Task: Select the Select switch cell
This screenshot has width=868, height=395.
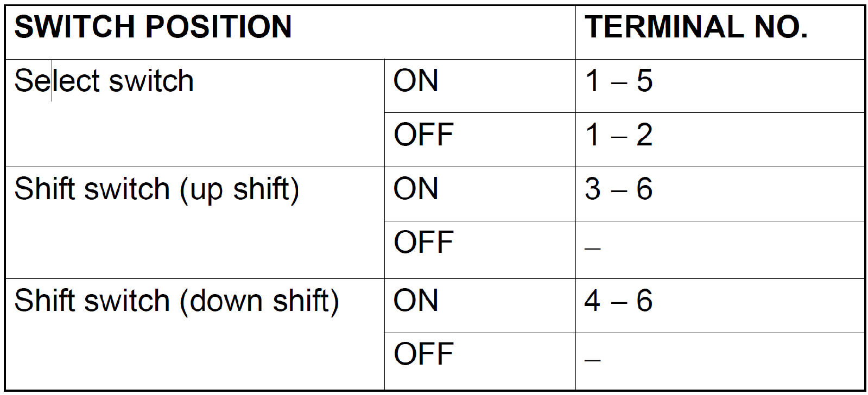Action: point(194,113)
